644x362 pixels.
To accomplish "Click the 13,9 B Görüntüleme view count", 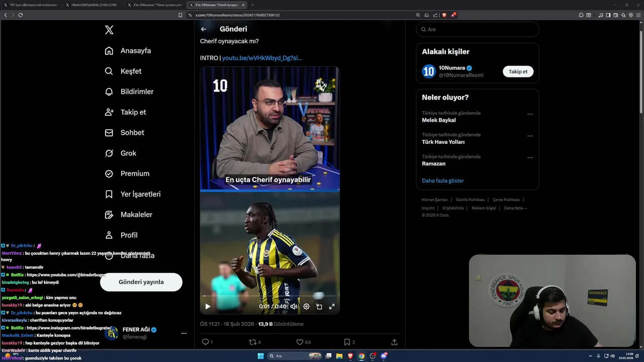I will pos(281,324).
